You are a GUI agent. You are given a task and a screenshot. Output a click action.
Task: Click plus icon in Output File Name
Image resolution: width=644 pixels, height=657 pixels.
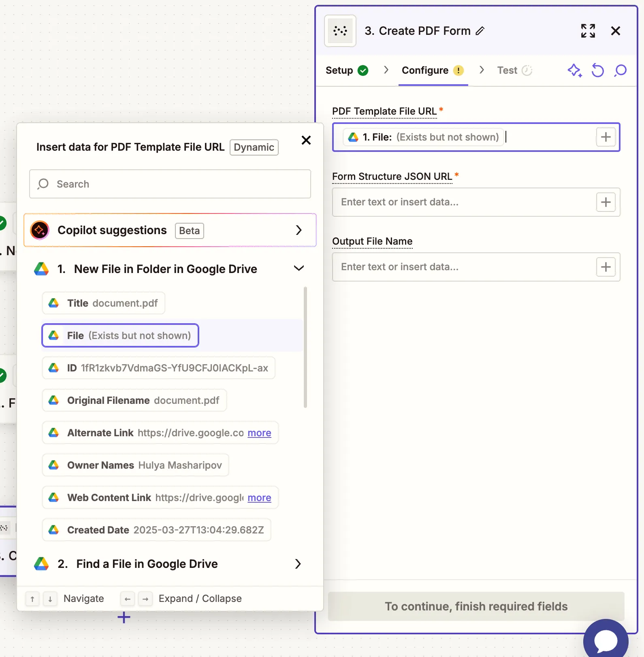[606, 267]
